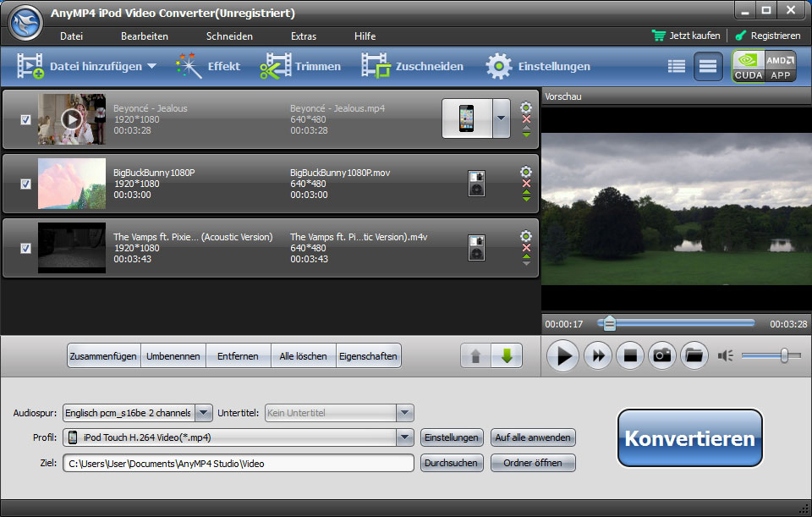Click the volume slider handle

784,355
